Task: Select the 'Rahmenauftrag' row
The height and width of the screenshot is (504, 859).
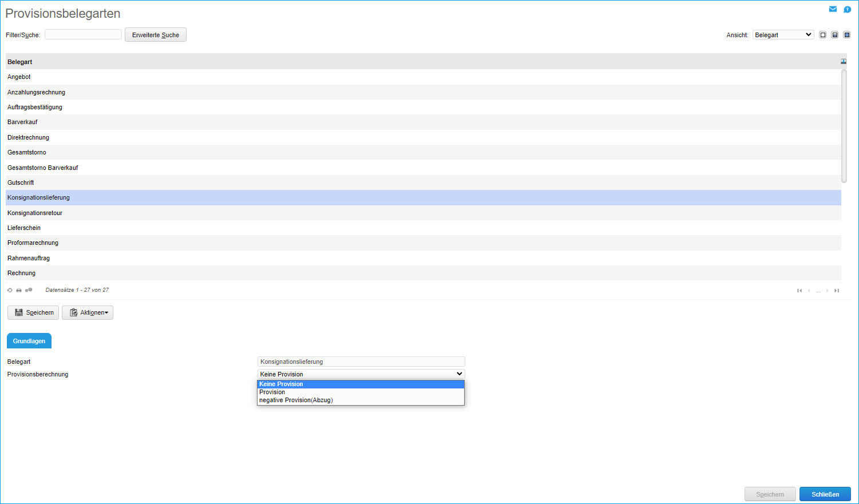Action: click(423, 258)
